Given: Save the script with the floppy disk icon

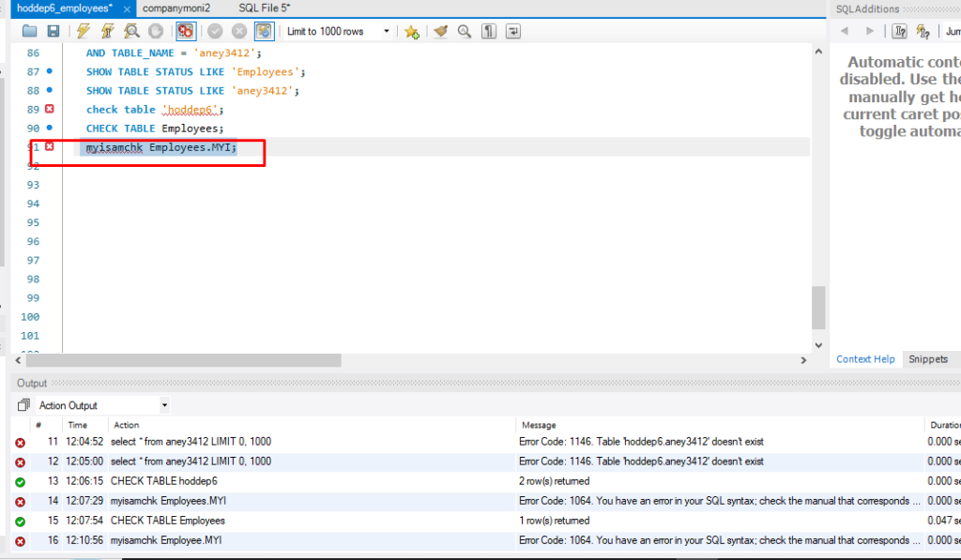Looking at the screenshot, I should [x=53, y=31].
